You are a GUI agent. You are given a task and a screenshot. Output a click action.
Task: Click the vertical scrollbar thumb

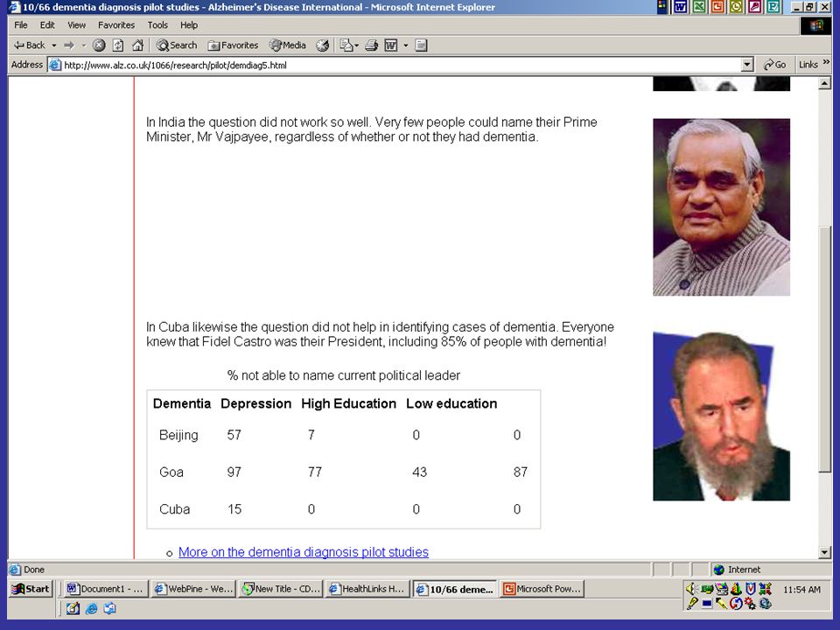[x=825, y=348]
